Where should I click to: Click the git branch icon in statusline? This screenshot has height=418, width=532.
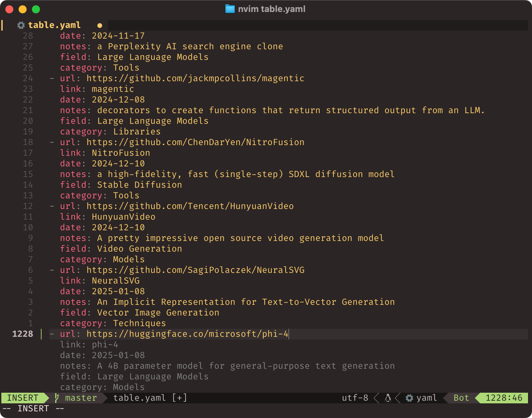pyautogui.click(x=57, y=398)
